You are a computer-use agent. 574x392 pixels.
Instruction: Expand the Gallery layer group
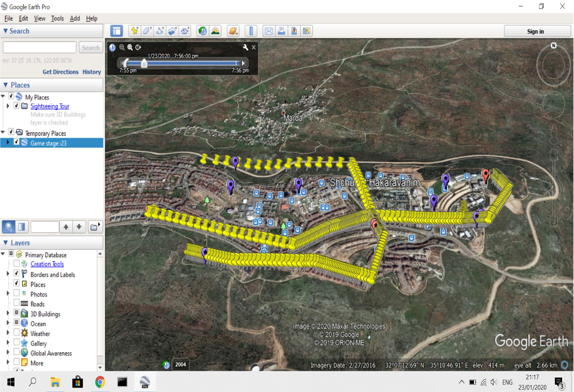pos(8,342)
